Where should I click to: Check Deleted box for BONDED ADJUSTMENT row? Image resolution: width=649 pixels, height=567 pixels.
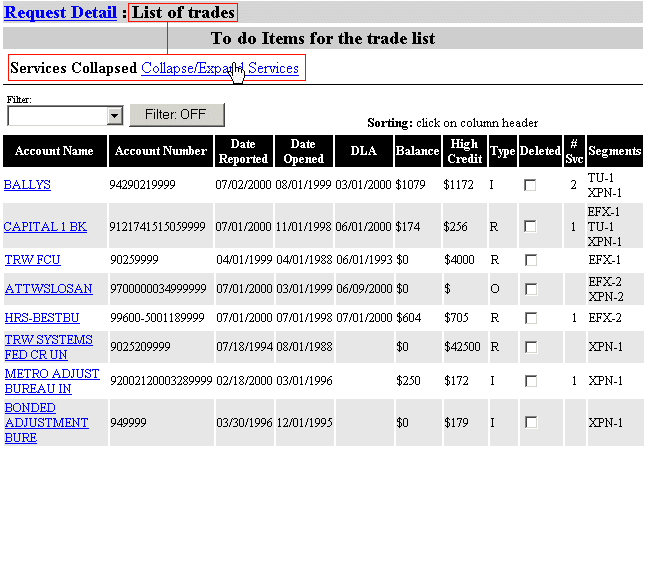tap(531, 423)
